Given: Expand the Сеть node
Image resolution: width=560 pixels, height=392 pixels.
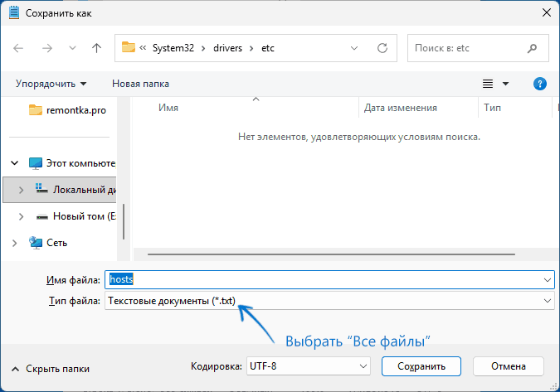Looking at the screenshot, I should point(15,243).
